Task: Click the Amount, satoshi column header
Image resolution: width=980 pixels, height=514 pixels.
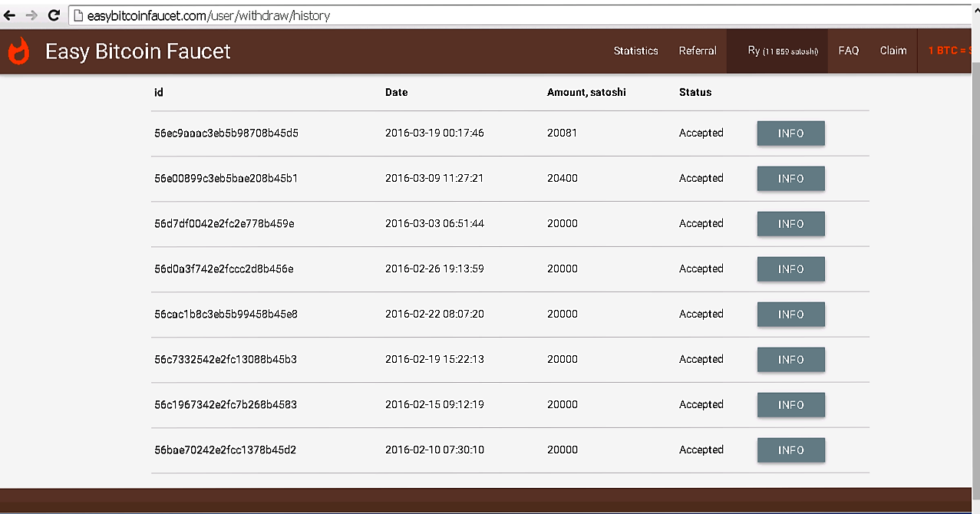Action: [x=586, y=92]
